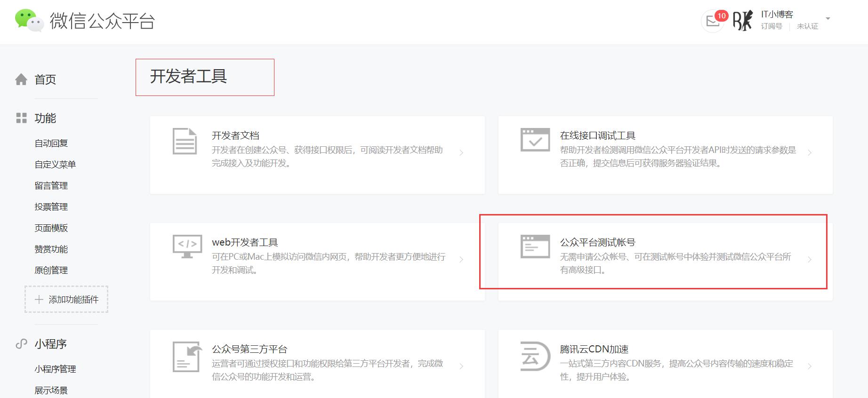Open 页面模版 menu item

(51, 228)
